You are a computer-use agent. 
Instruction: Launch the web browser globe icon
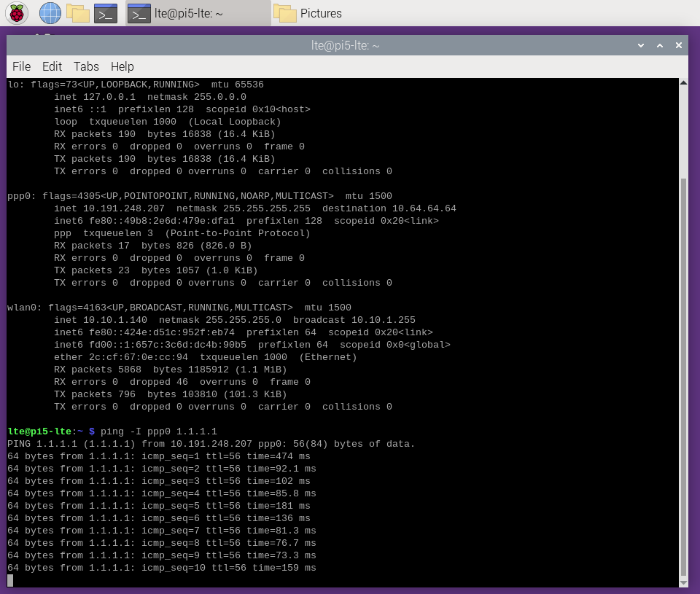[x=50, y=13]
